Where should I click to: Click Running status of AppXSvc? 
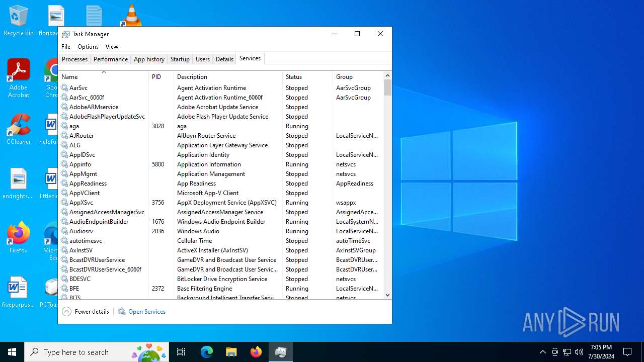[x=297, y=203]
